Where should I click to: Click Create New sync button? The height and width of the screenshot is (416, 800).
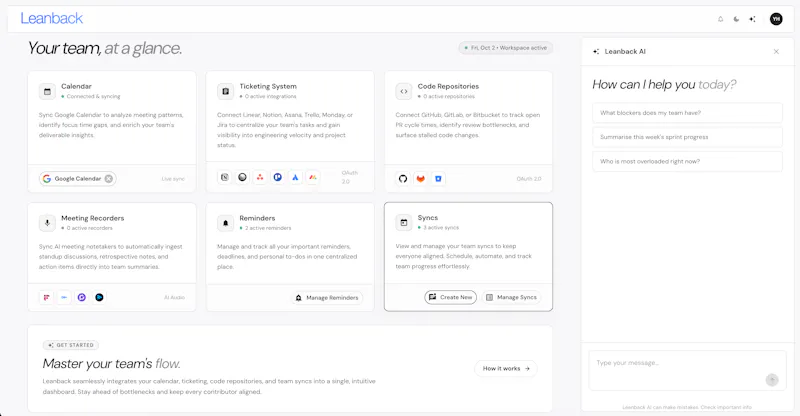pyautogui.click(x=451, y=297)
